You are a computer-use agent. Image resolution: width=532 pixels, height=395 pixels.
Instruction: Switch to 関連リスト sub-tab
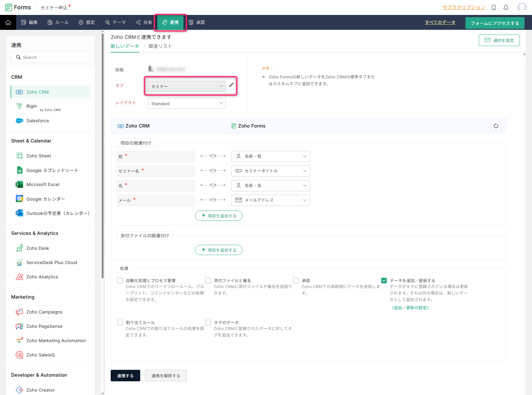[160, 46]
